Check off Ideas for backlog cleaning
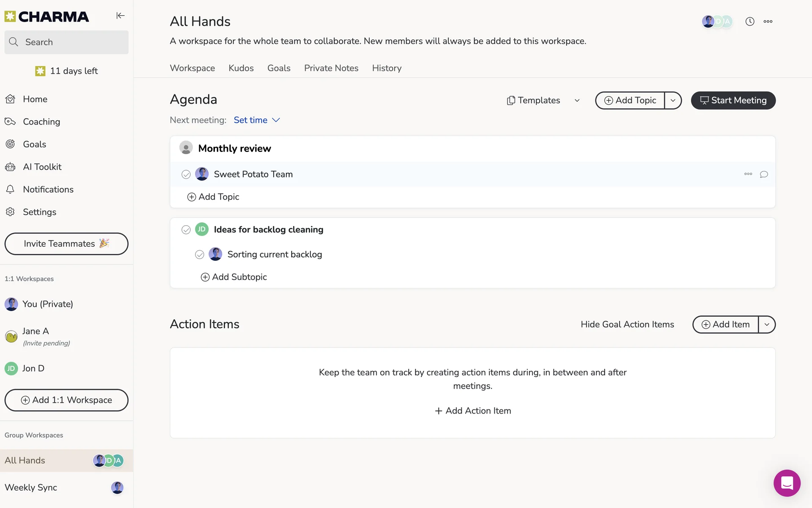Viewport: 812px width, 508px height. 186,230
